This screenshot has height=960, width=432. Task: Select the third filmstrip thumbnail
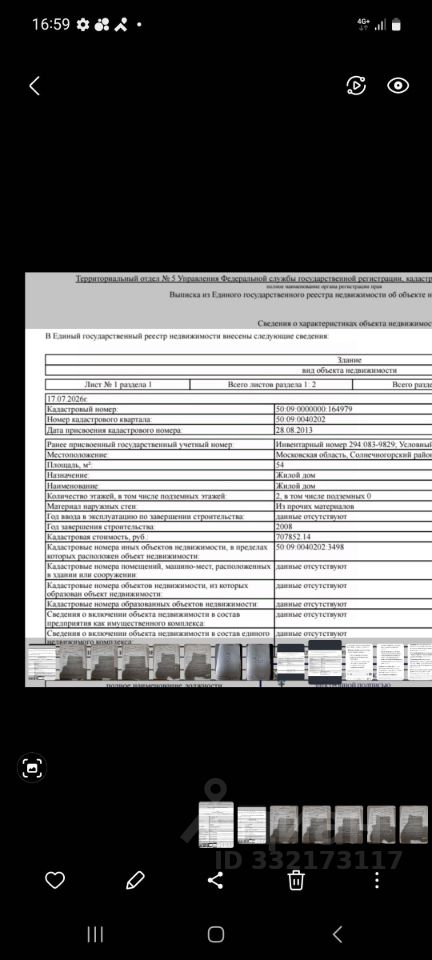(x=284, y=825)
